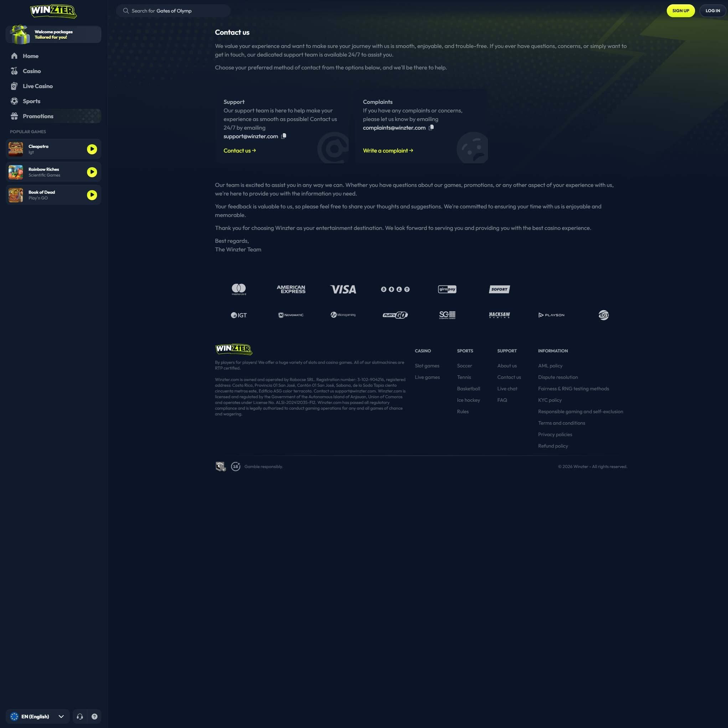Open the FAQ footer link

pyautogui.click(x=502, y=400)
